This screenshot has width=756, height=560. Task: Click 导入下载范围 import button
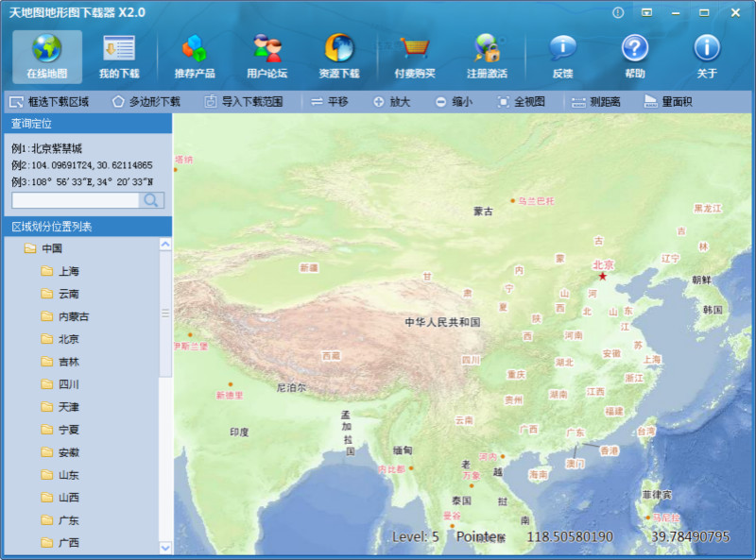coord(243,102)
